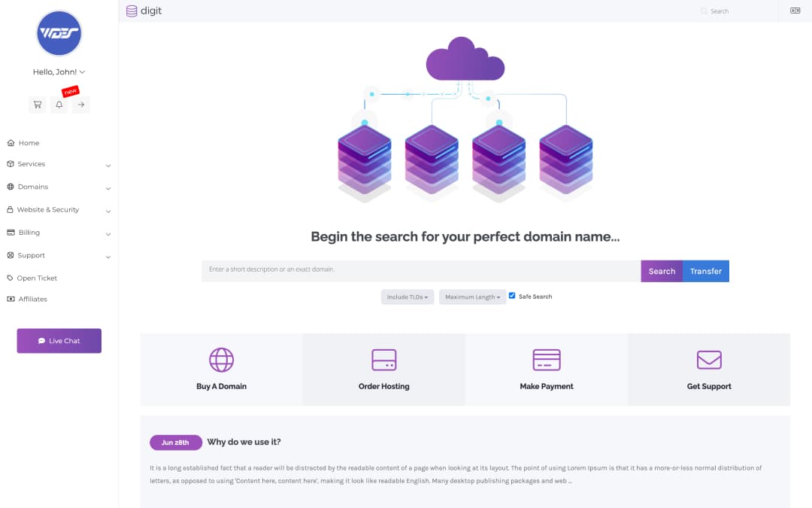
Task: Click the Affiliates money icon
Action: (11, 299)
